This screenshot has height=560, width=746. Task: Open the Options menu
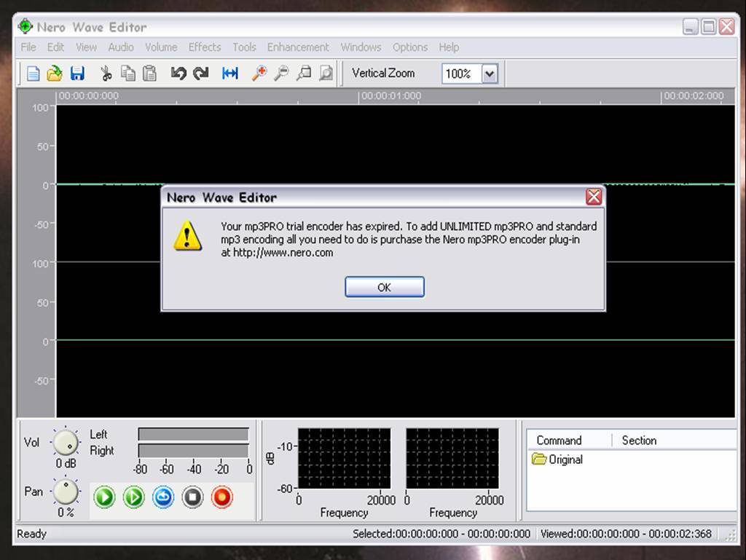point(410,47)
